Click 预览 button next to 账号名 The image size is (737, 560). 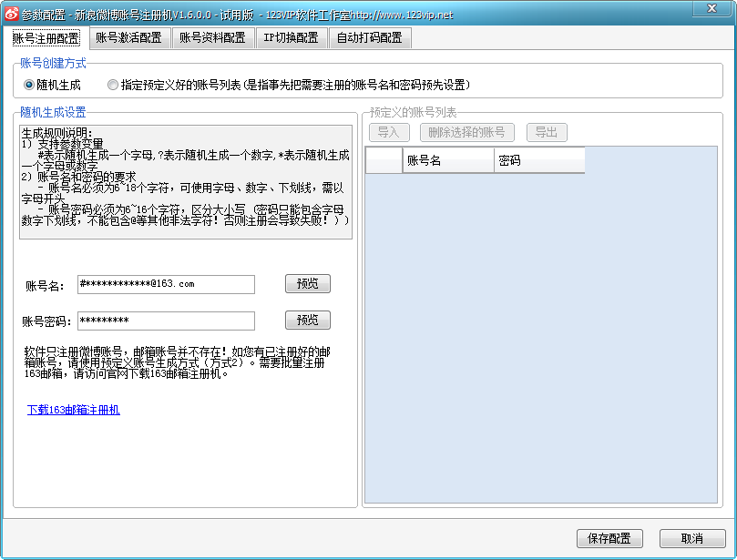click(308, 284)
